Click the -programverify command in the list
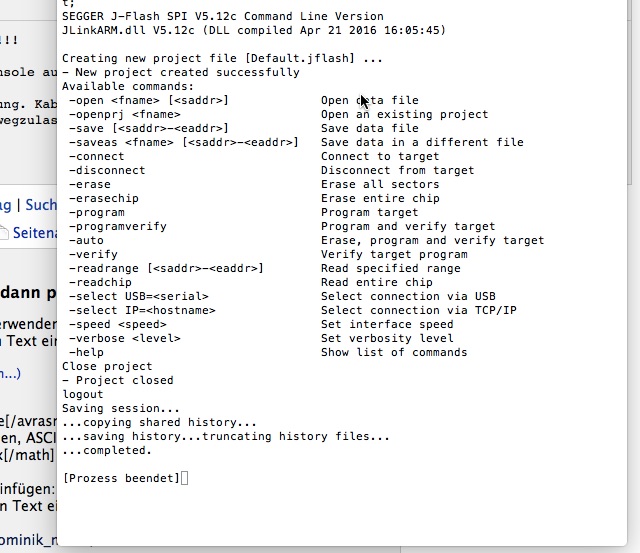640x553 pixels. pos(118,227)
